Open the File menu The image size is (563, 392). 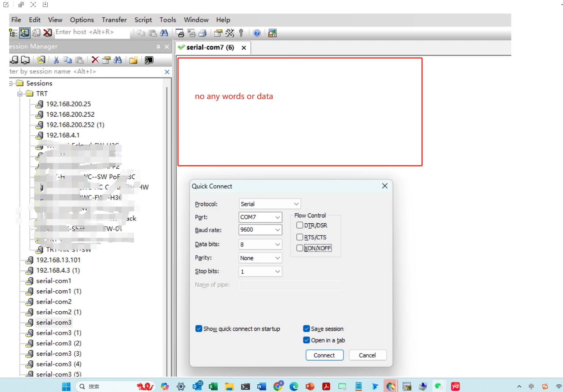16,20
